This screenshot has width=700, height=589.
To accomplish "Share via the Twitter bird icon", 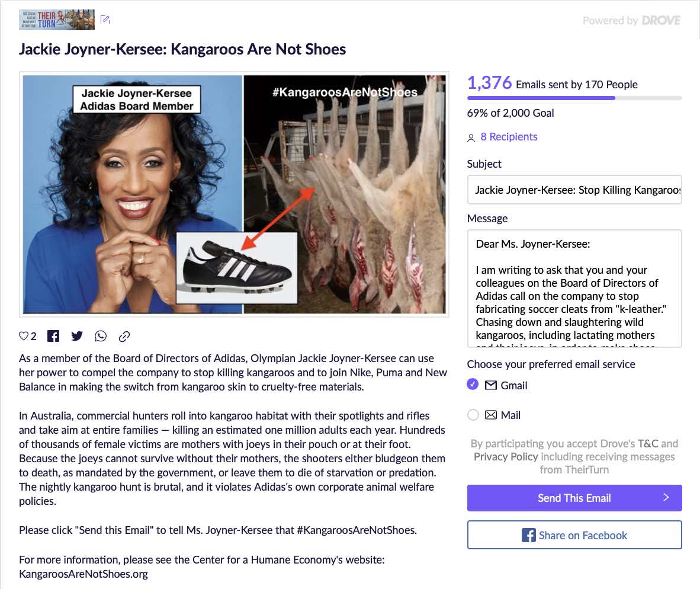I will coord(77,336).
